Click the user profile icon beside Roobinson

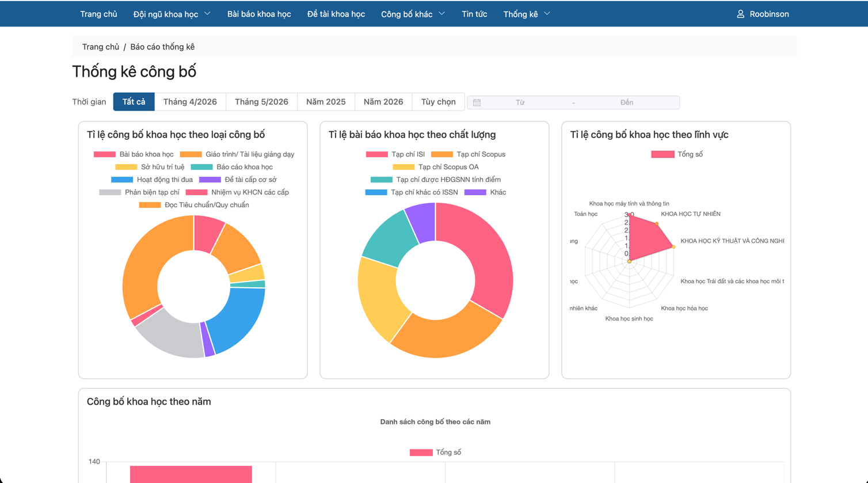point(740,14)
